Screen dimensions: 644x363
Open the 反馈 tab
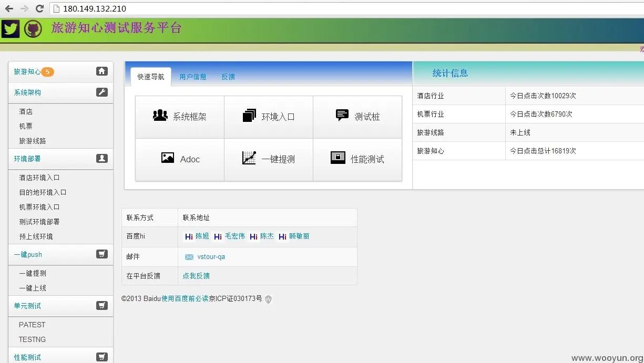(228, 76)
